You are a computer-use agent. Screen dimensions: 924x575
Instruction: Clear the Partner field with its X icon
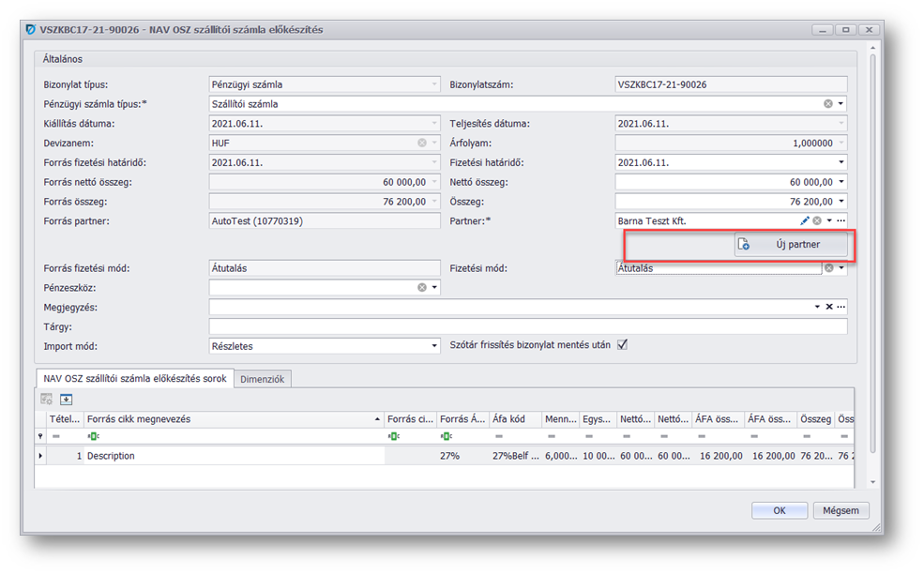(817, 220)
